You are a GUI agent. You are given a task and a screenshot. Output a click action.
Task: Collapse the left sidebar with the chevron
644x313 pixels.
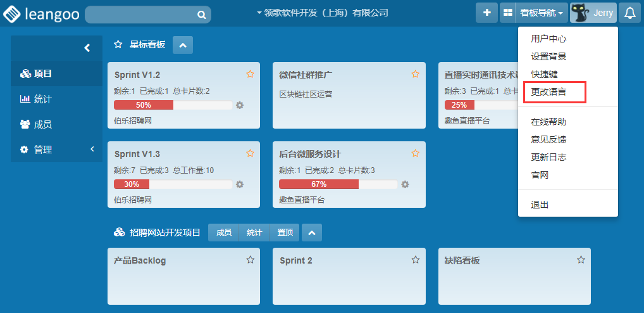point(87,48)
